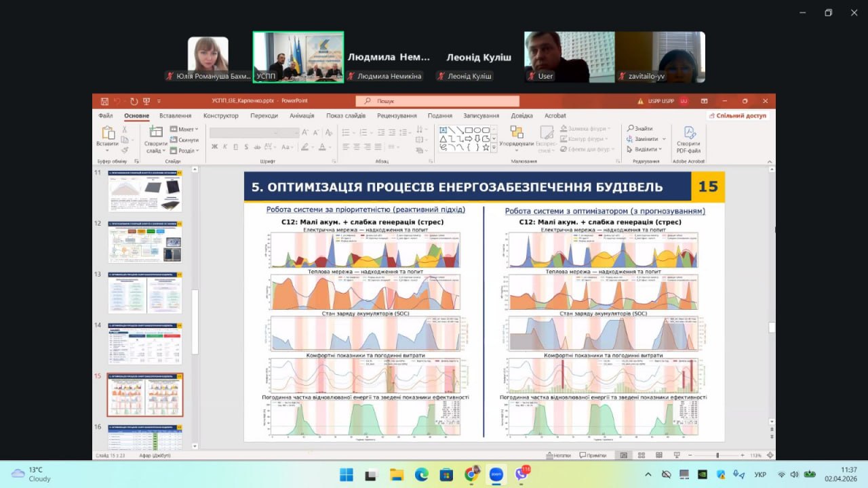Screen dimensions: 868x488
Task: Open the Zoom app in taskbar
Action: (496, 474)
